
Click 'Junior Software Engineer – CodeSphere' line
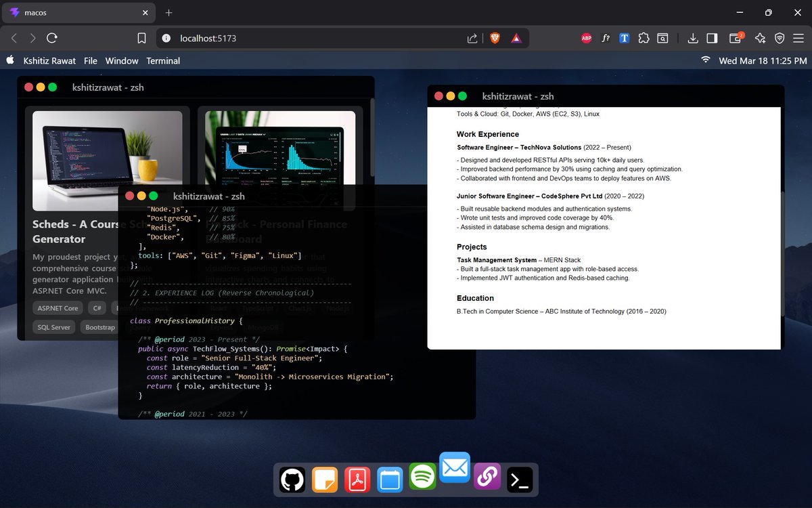tap(550, 196)
